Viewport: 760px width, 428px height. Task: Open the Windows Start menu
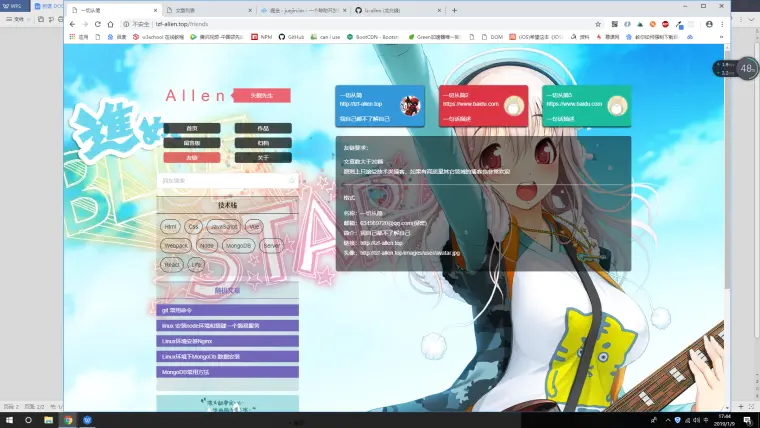(x=9, y=420)
